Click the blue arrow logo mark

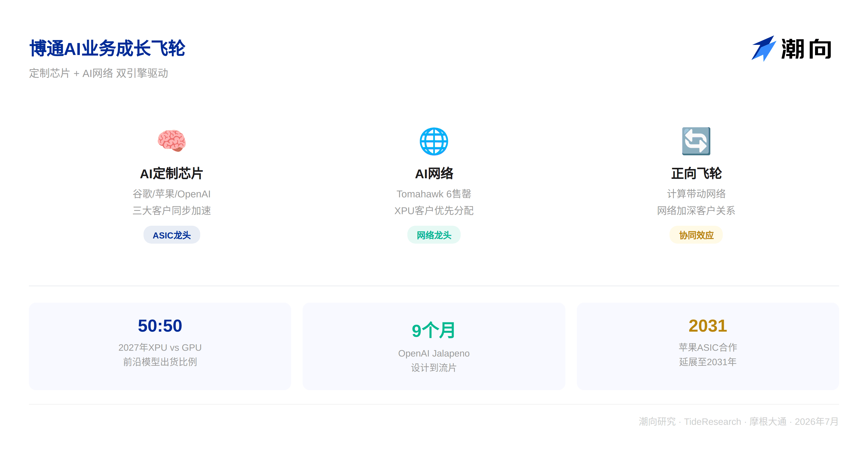point(764,49)
